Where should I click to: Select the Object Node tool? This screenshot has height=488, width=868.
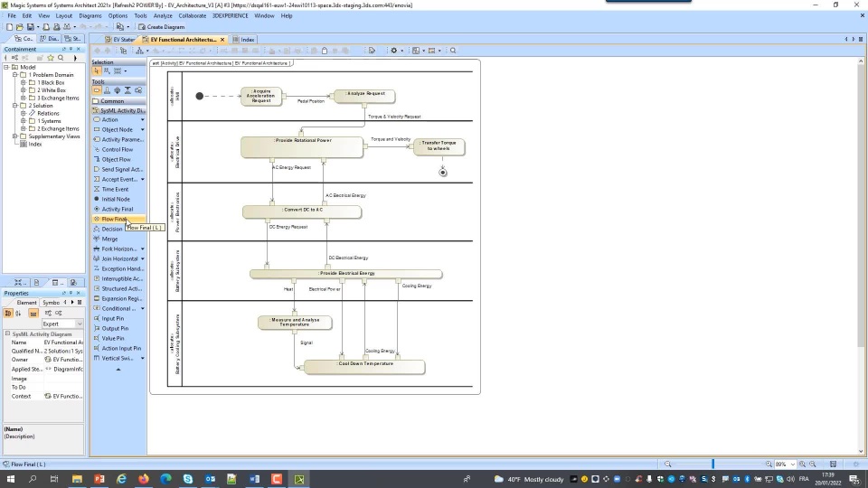coord(117,129)
